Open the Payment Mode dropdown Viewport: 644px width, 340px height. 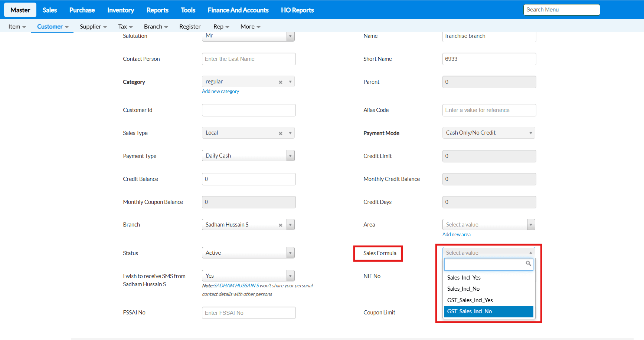(530, 133)
